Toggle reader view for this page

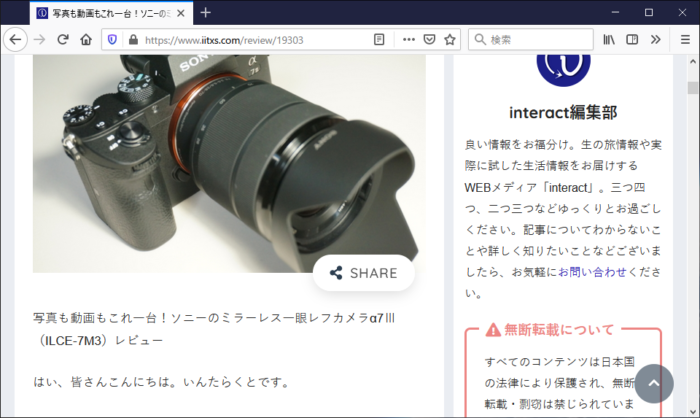point(379,40)
